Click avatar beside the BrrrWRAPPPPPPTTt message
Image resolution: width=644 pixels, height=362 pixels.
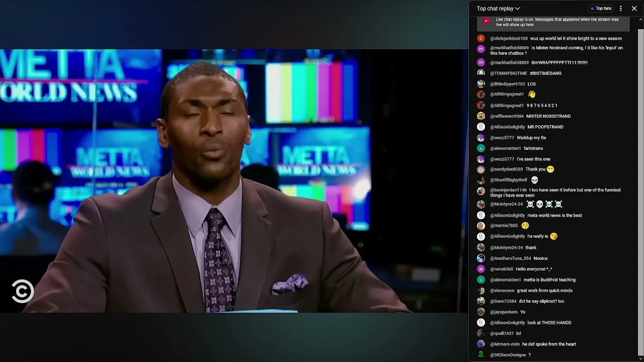pos(481,62)
